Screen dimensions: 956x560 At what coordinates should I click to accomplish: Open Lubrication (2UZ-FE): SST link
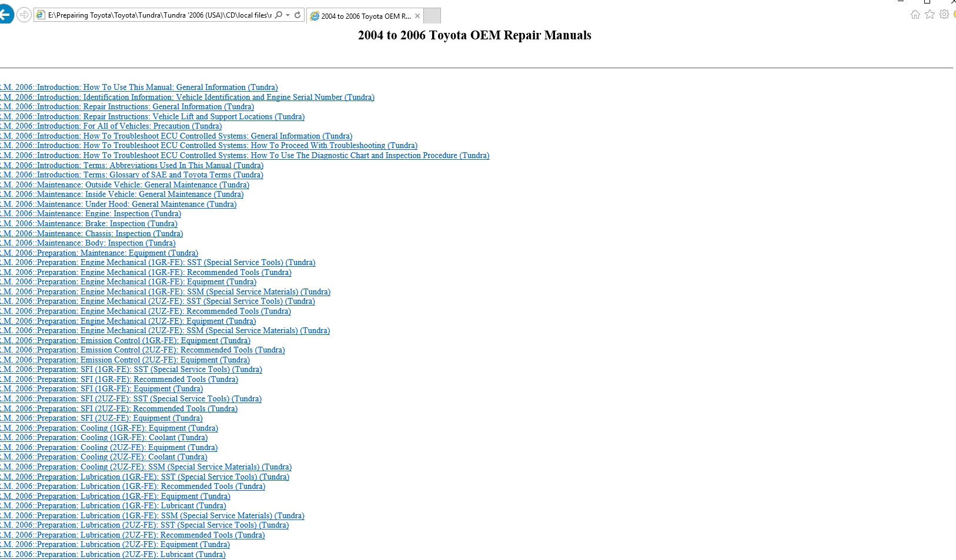tap(144, 525)
